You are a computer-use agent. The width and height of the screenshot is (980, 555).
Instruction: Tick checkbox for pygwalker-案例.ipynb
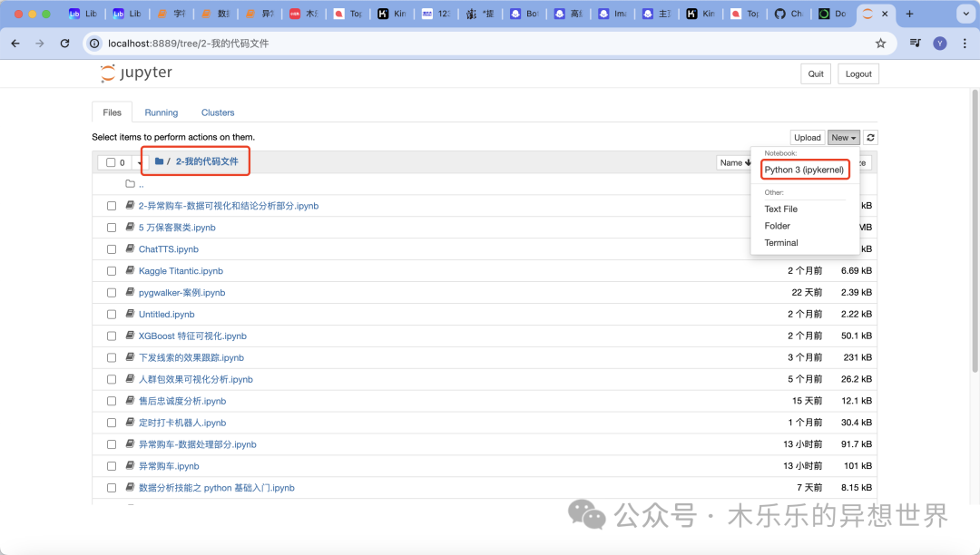pos(112,293)
